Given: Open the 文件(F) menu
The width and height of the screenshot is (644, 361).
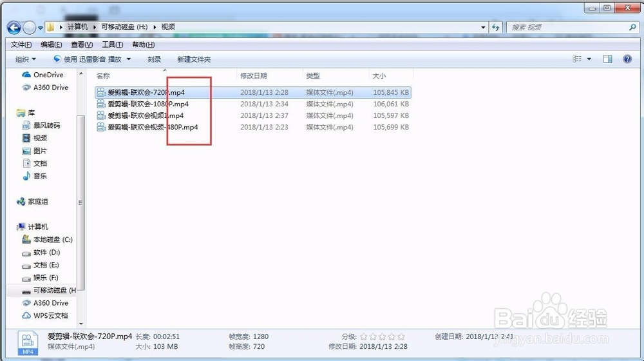Looking at the screenshot, I should pyautogui.click(x=21, y=44).
